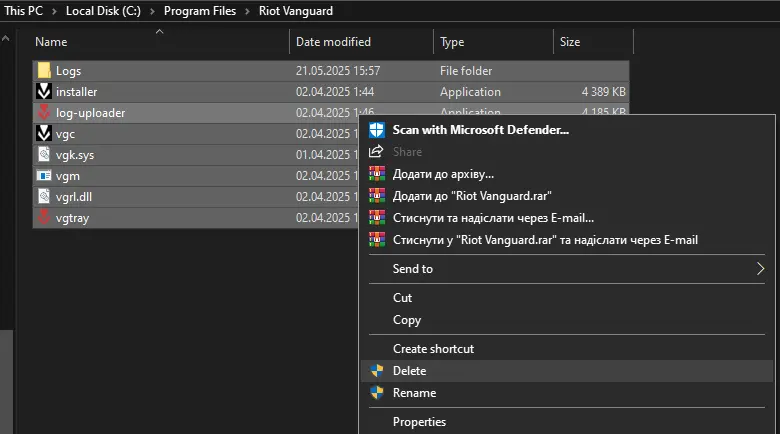Click the navigation pane scroll-up arrow
This screenshot has width=780, height=434.
click(x=5, y=38)
